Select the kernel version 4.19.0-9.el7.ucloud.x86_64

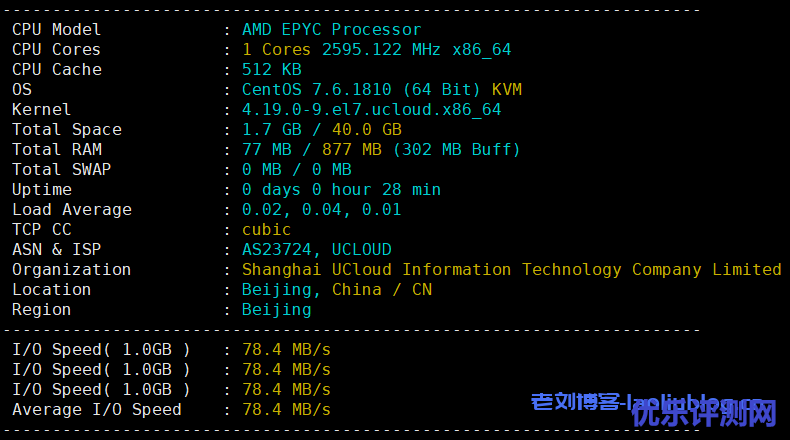371,110
